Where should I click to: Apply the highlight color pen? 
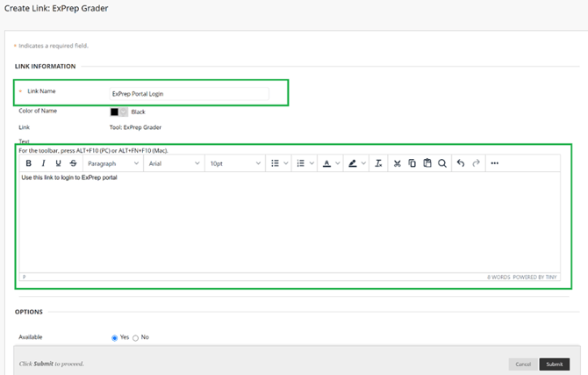point(353,163)
